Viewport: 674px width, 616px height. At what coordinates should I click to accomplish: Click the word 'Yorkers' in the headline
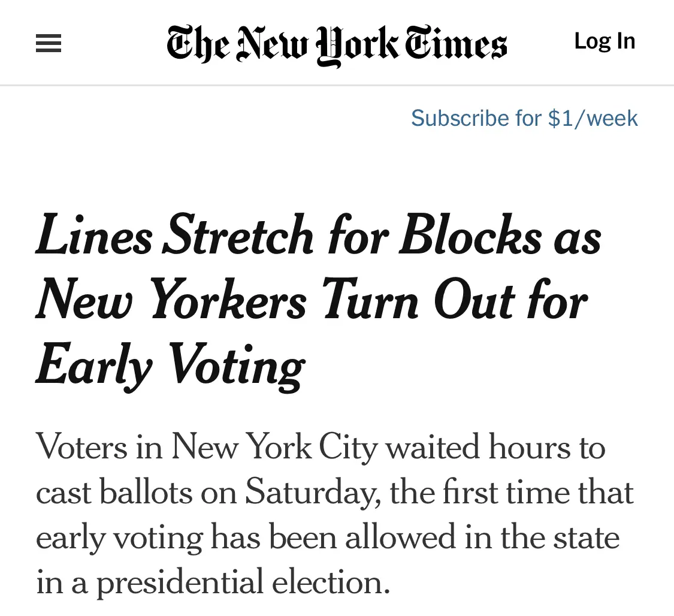tap(228, 301)
